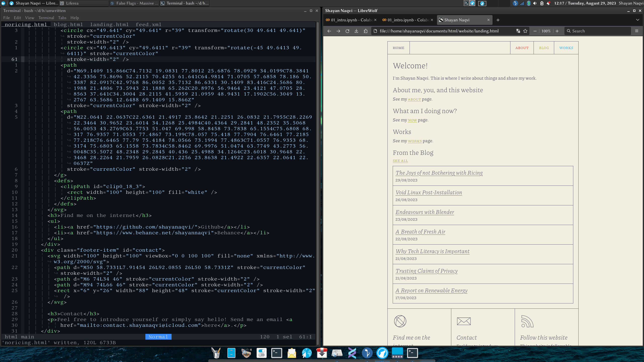Launch the web browser globe from dock
Screen dimensions: 644x362
tap(307, 353)
